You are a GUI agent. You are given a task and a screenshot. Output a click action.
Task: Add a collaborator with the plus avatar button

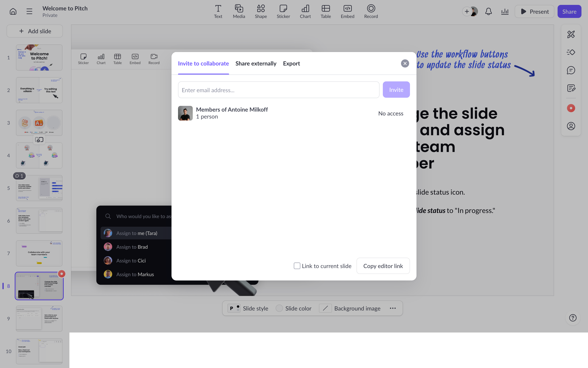(467, 11)
